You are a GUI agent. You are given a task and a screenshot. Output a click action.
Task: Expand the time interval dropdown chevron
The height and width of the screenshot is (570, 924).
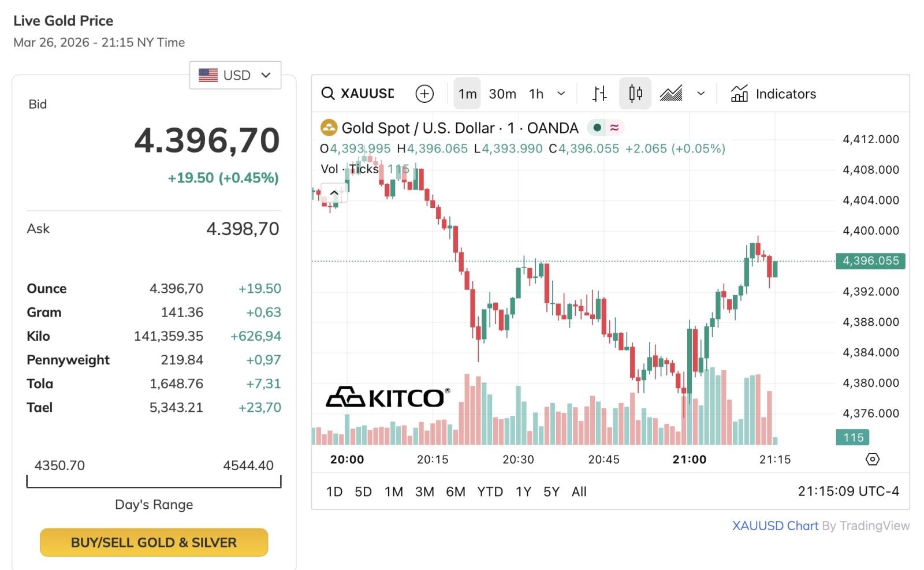click(561, 94)
